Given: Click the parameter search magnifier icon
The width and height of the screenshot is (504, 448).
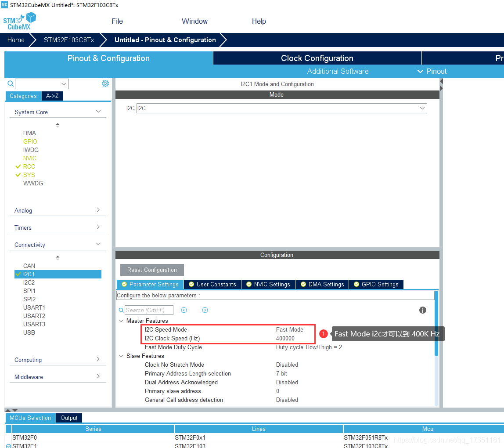Looking at the screenshot, I should tap(121, 310).
